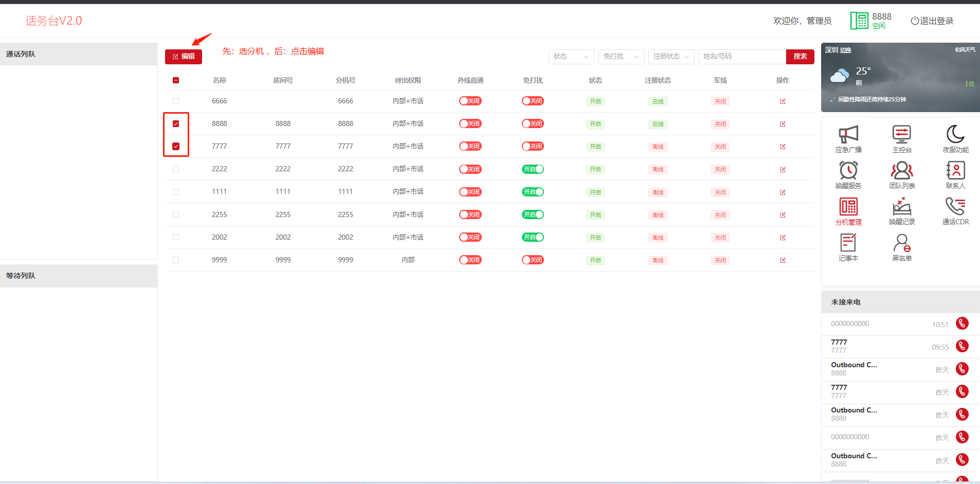This screenshot has width=980, height=484.
Task: Click the red 编辑 edit button
Action: pyautogui.click(x=184, y=57)
